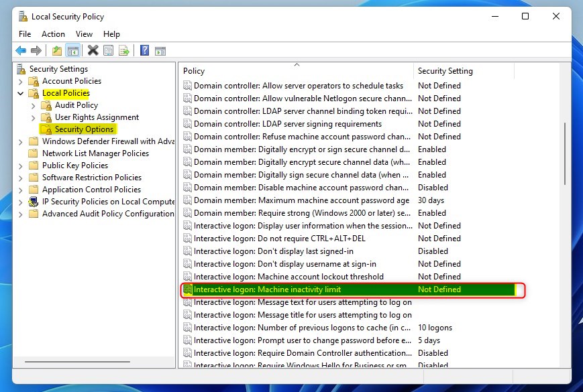Click the Delete X toolbar icon
583x392 pixels.
[x=93, y=50]
